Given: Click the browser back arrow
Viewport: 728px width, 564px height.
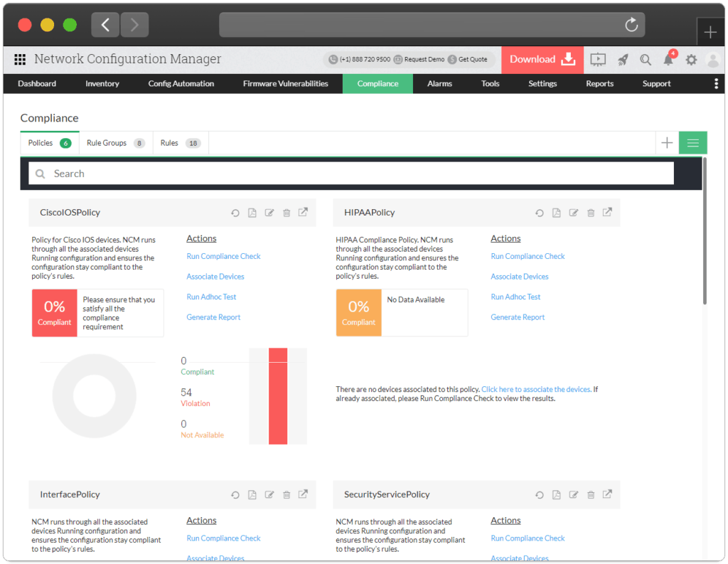Looking at the screenshot, I should point(105,25).
